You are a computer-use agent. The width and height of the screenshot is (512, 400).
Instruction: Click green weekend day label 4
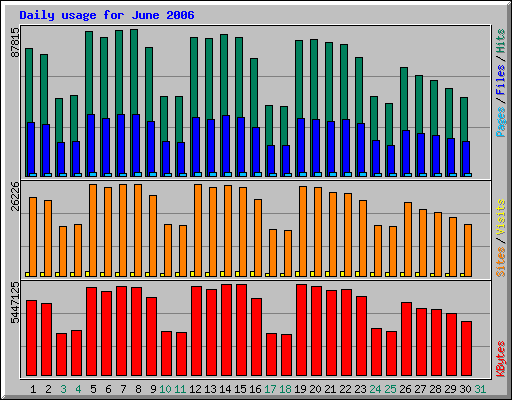[x=78, y=389]
